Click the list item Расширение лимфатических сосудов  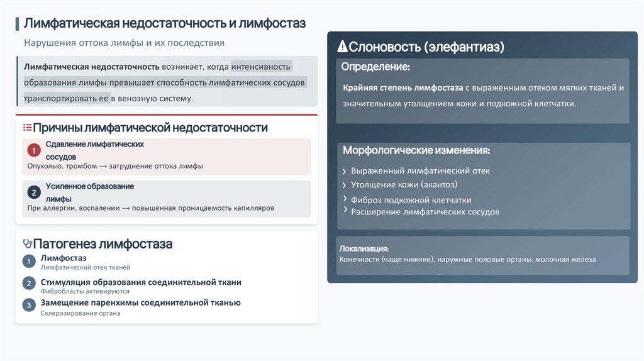pos(425,212)
